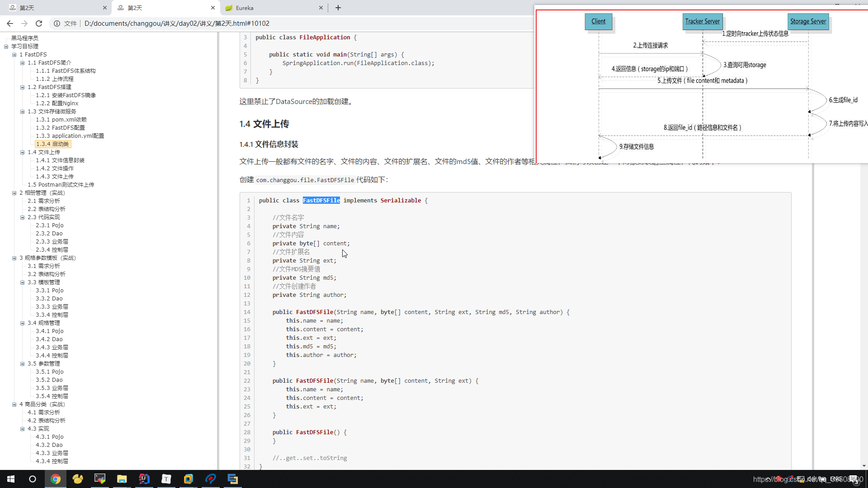Click the browser Forward arrow
This screenshot has height=488, width=868.
point(24,23)
